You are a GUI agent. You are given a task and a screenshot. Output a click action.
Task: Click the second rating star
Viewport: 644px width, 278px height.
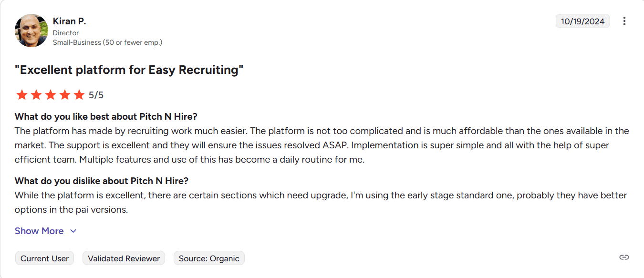click(x=36, y=94)
